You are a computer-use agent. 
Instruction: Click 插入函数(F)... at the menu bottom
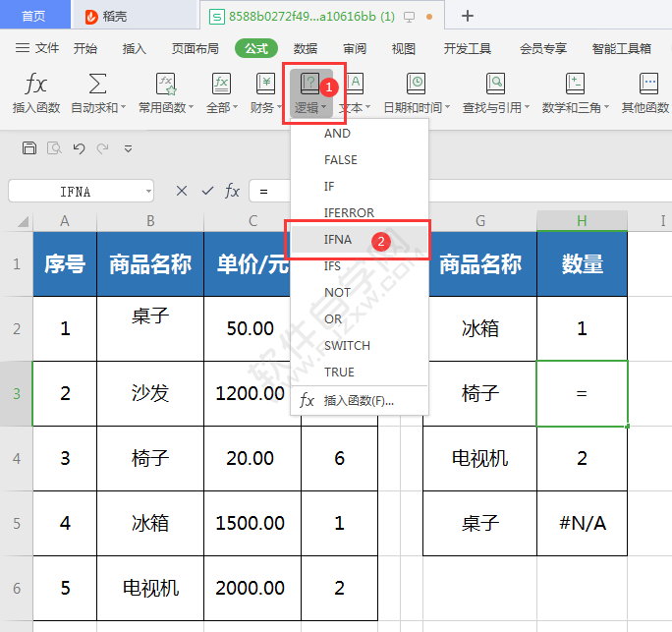360,401
